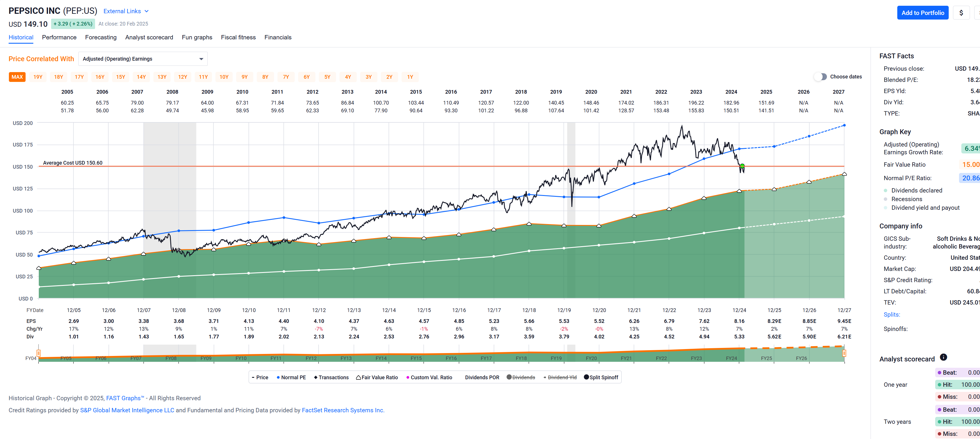980x439 pixels.
Task: Open the Analyst scorecard tab
Action: coord(149,37)
